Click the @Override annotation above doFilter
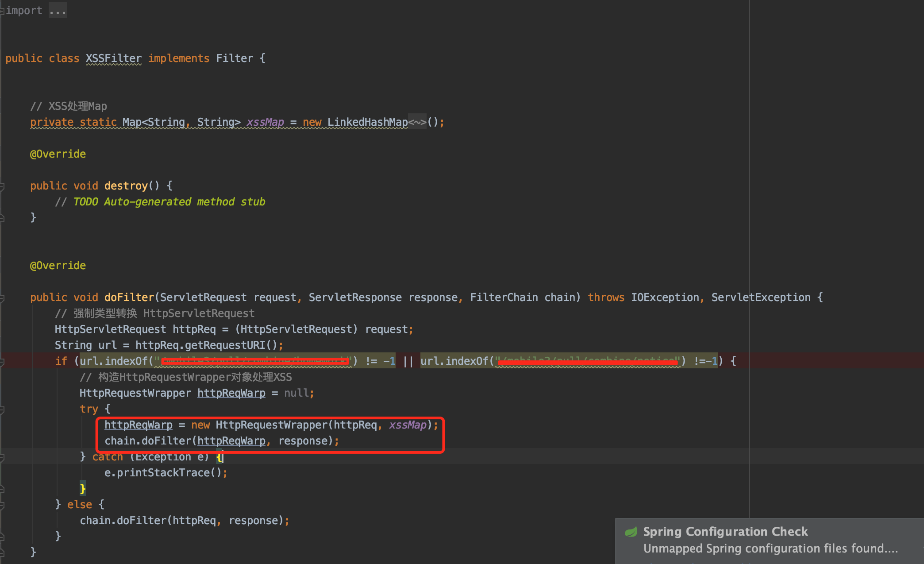 58,266
